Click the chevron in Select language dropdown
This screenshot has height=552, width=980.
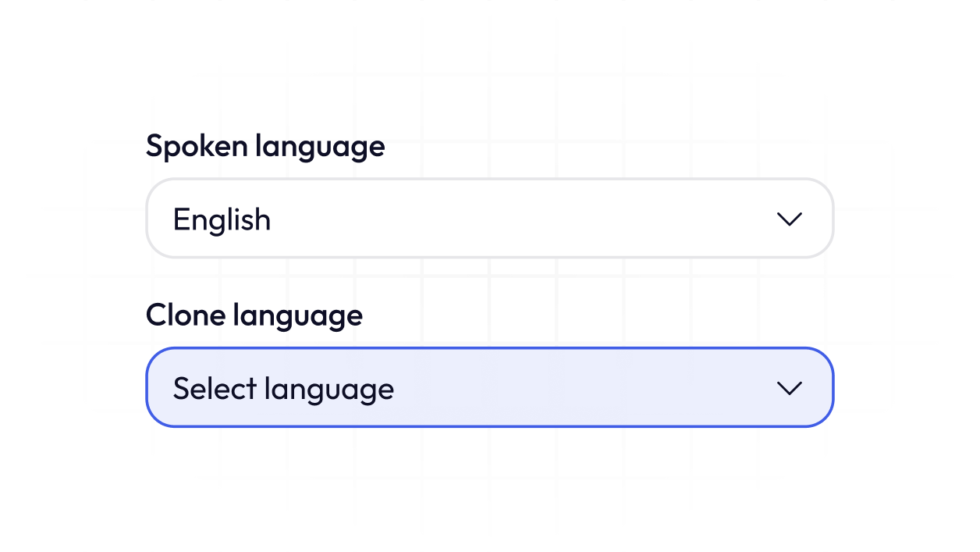(x=790, y=388)
